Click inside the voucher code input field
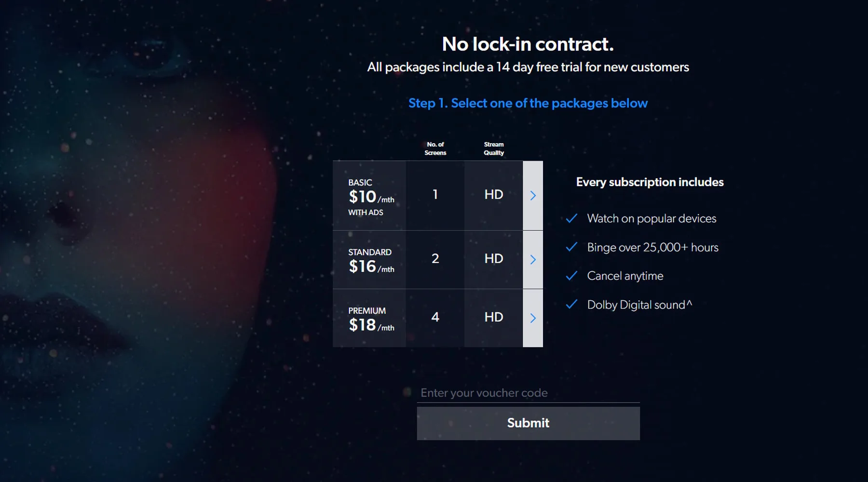868x482 pixels. click(528, 393)
